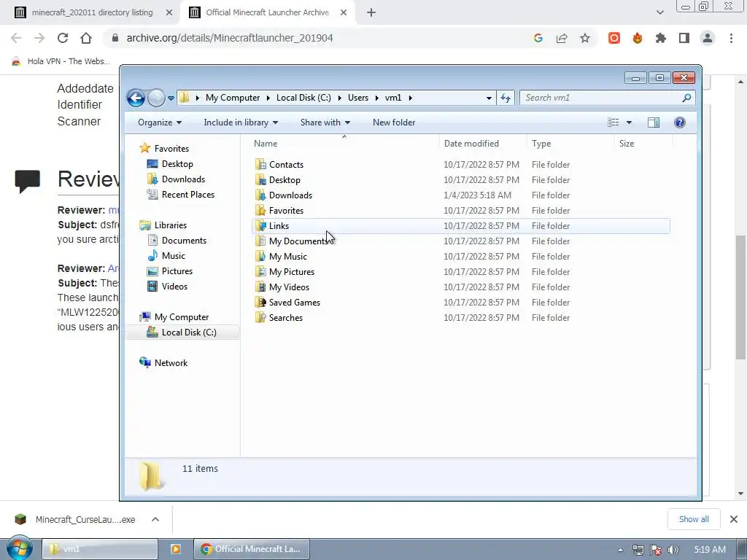
Task: Open Include in library menu
Action: pyautogui.click(x=241, y=122)
